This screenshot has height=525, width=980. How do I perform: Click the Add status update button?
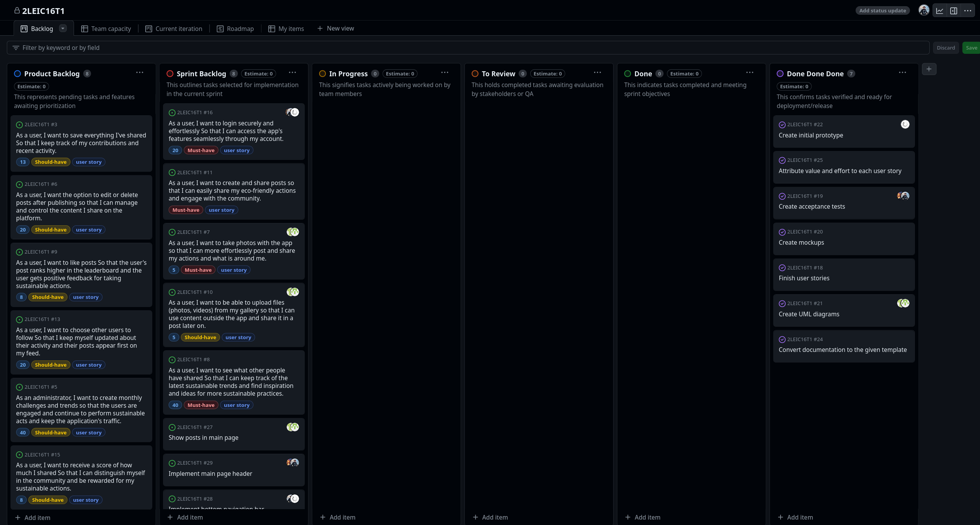click(x=882, y=11)
